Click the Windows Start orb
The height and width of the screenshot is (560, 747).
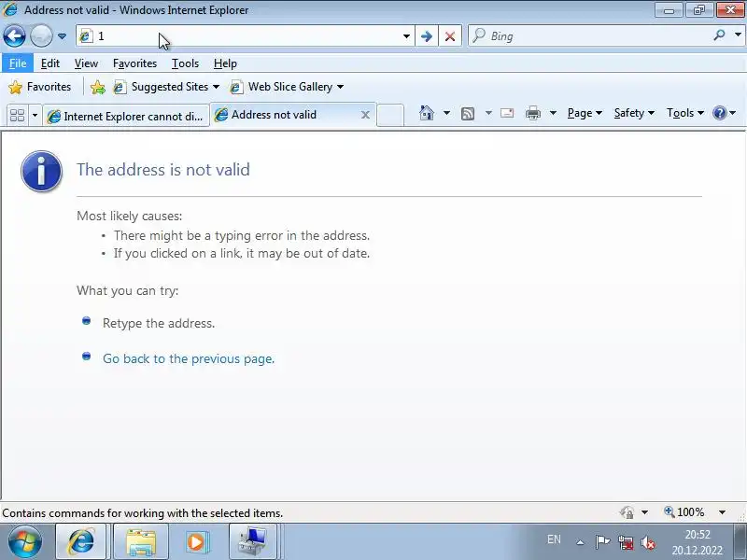pos(25,541)
